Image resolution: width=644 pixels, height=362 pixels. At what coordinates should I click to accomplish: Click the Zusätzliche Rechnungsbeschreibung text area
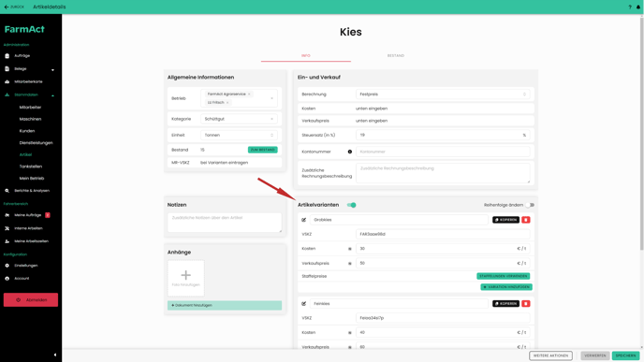[443, 173]
